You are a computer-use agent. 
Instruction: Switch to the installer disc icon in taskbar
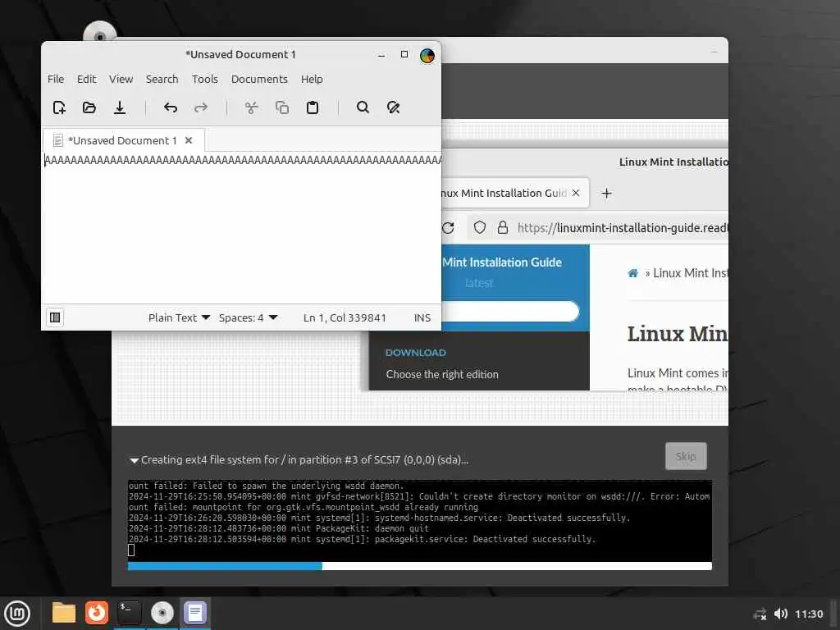point(162,613)
